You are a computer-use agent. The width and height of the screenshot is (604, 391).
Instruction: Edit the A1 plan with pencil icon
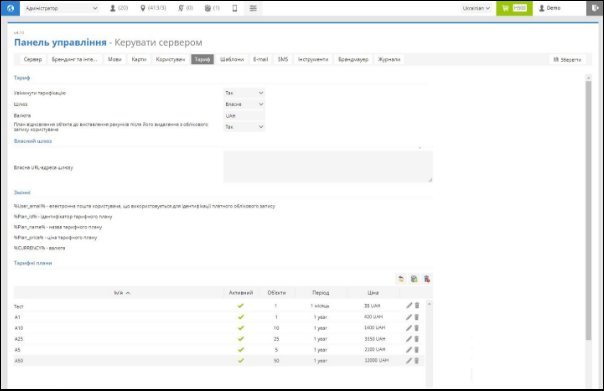[x=409, y=317]
